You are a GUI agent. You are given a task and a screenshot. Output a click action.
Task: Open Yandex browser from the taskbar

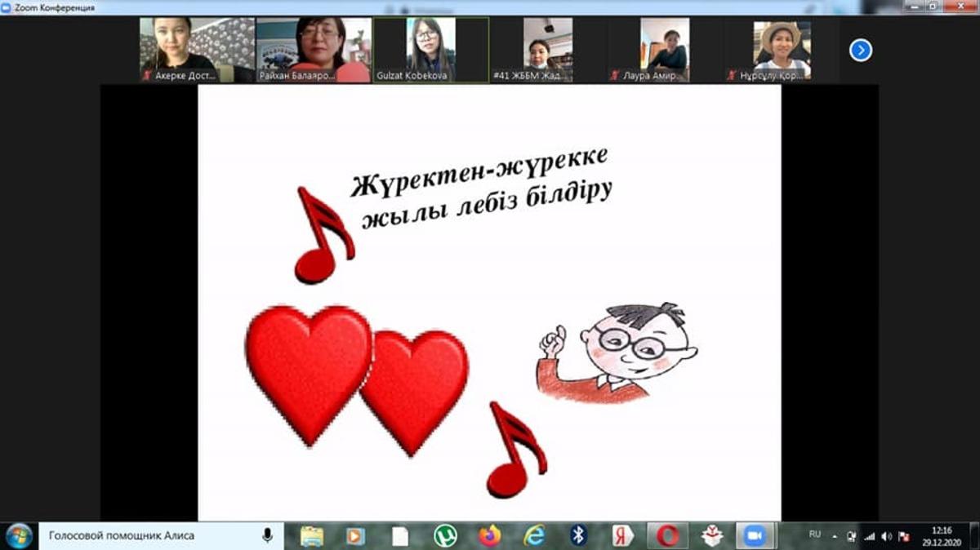point(623,535)
